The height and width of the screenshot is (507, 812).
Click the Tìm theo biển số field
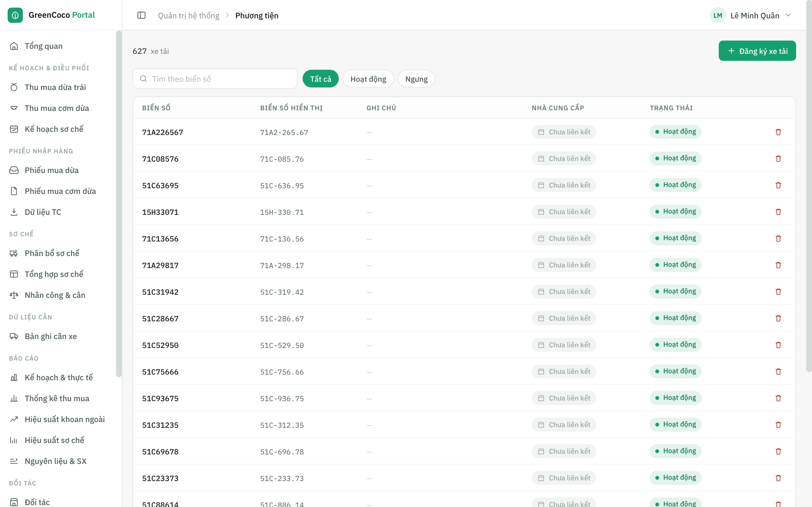point(215,79)
